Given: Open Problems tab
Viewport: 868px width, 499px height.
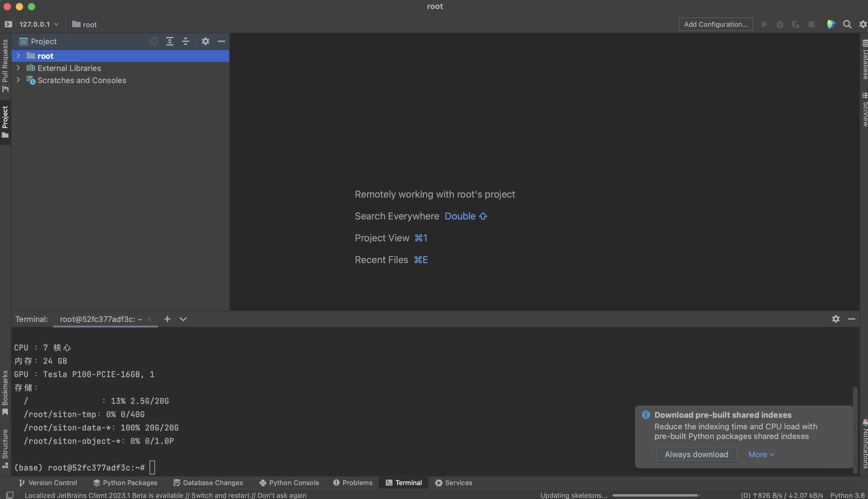Looking at the screenshot, I should (x=353, y=483).
